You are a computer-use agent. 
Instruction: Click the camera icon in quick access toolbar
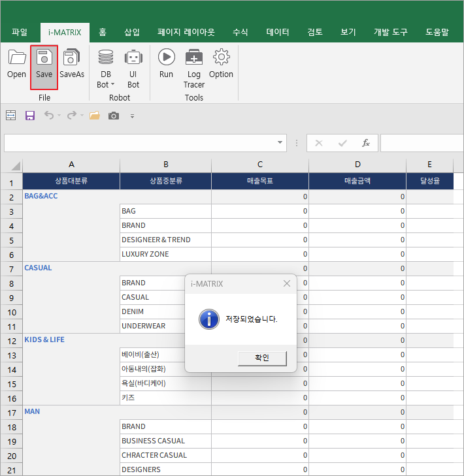tap(114, 116)
